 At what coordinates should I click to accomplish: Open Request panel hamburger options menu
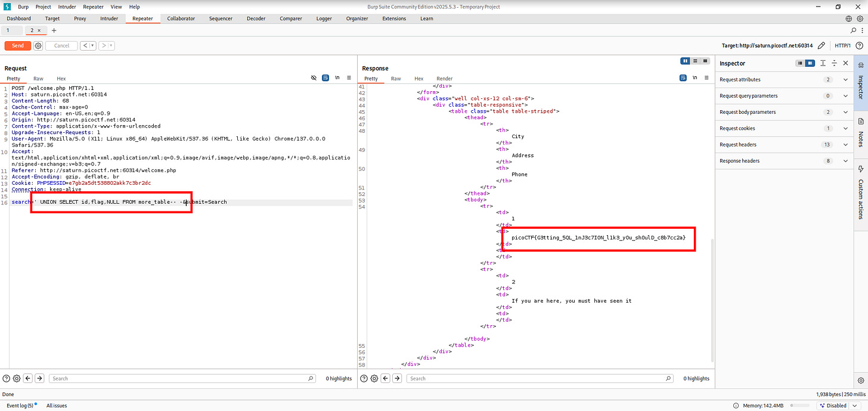[x=349, y=78]
